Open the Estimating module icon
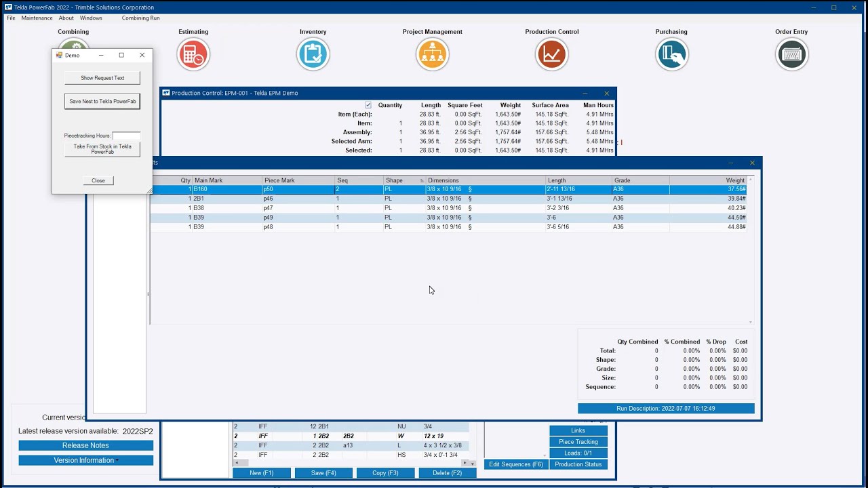This screenshot has width=868, height=488. [193, 54]
